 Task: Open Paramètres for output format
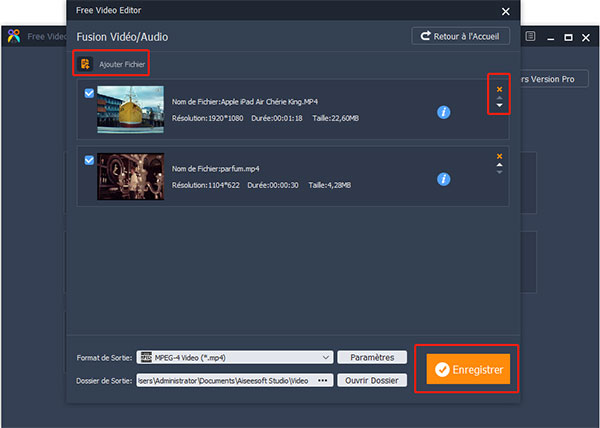(x=372, y=357)
